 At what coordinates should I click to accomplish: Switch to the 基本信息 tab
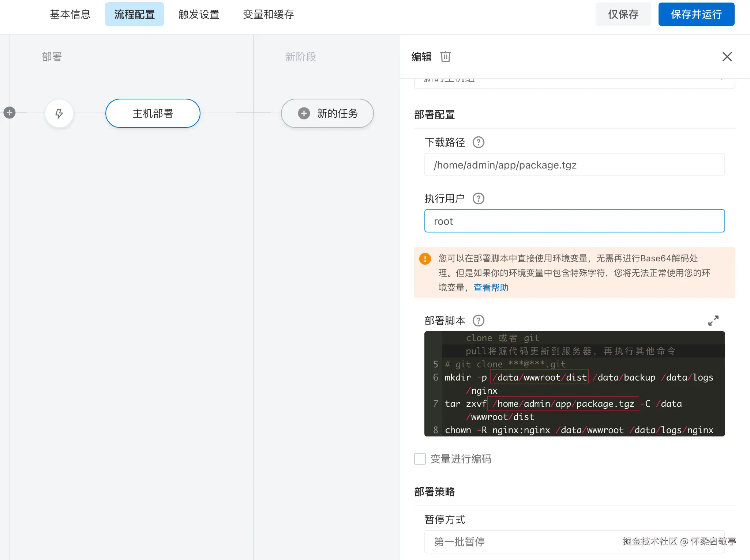point(70,14)
